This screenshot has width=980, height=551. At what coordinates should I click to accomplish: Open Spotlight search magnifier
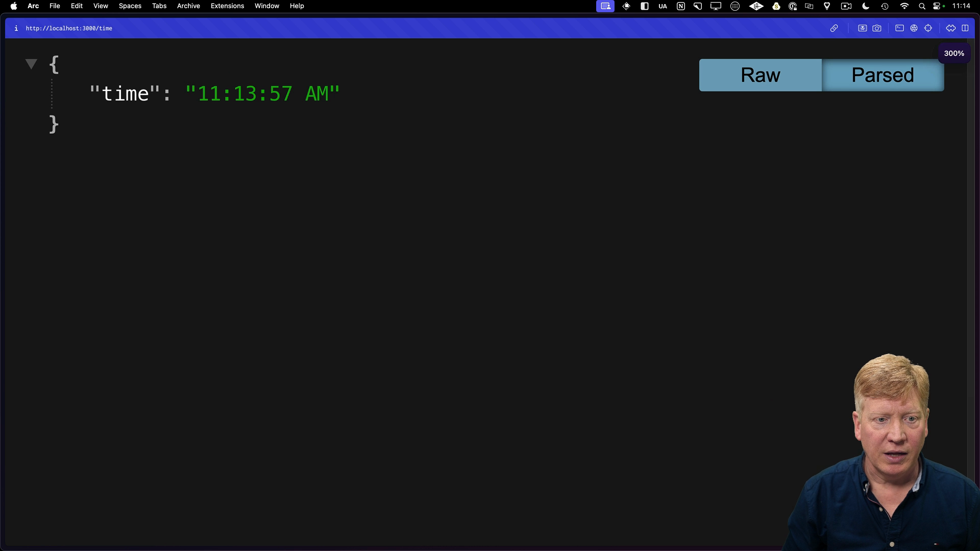tap(922, 6)
